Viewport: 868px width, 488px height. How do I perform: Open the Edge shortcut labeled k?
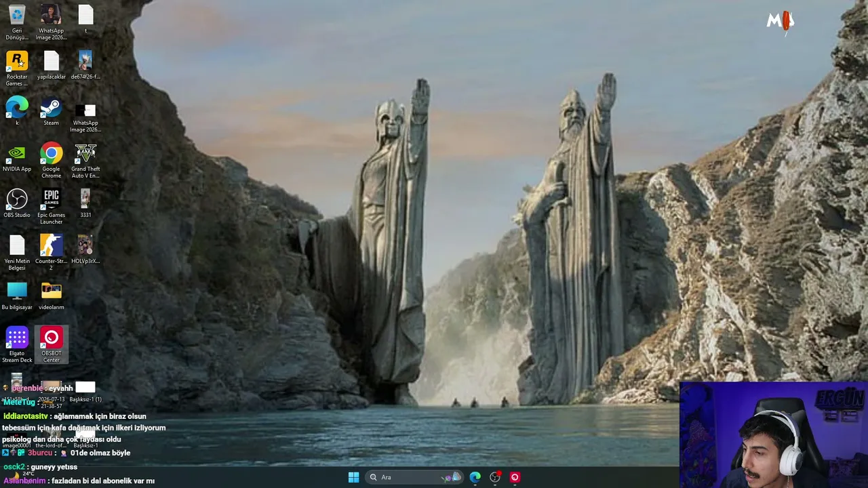point(17,112)
